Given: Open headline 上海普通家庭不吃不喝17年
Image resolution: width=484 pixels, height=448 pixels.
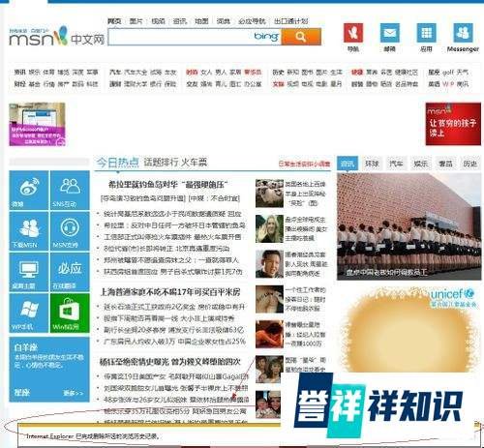Looking at the screenshot, I should click(x=170, y=292).
